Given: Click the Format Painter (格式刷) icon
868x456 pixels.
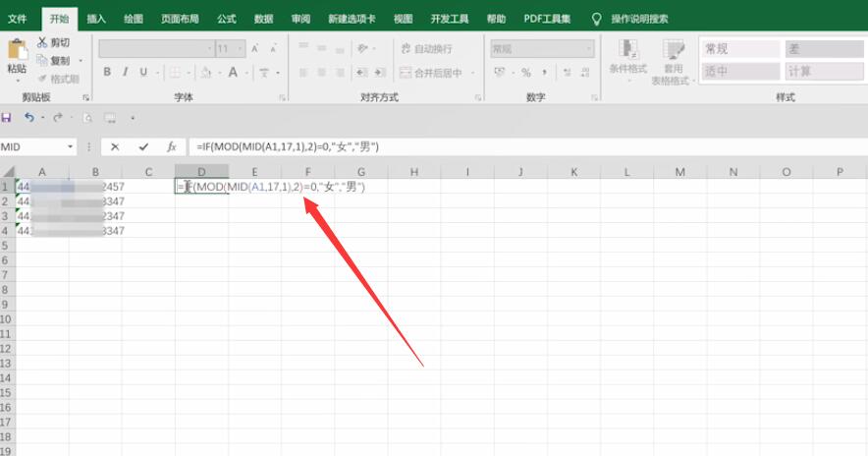Looking at the screenshot, I should 42,79.
